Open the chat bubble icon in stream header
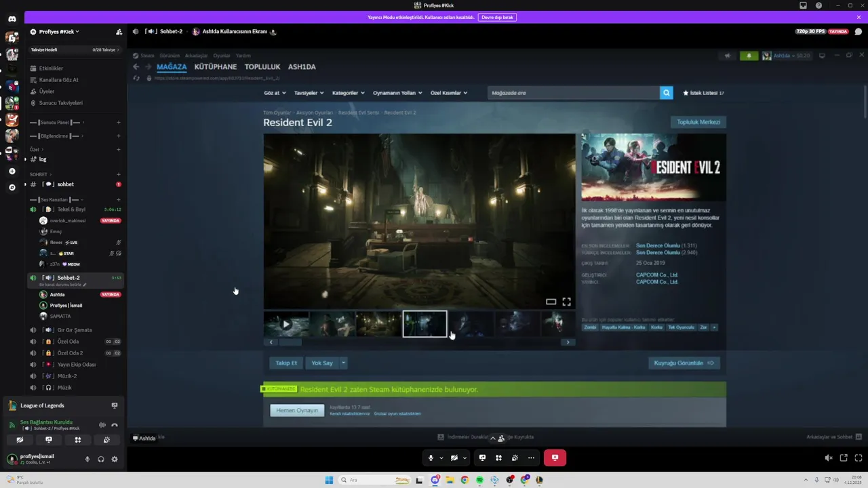 pos(858,31)
